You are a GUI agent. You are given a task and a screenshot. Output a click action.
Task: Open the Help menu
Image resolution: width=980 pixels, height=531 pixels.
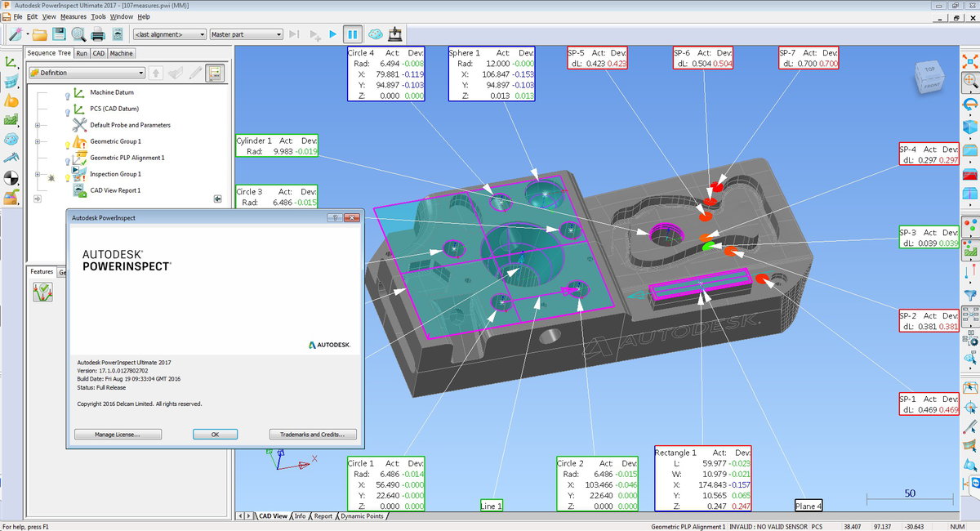pos(144,16)
